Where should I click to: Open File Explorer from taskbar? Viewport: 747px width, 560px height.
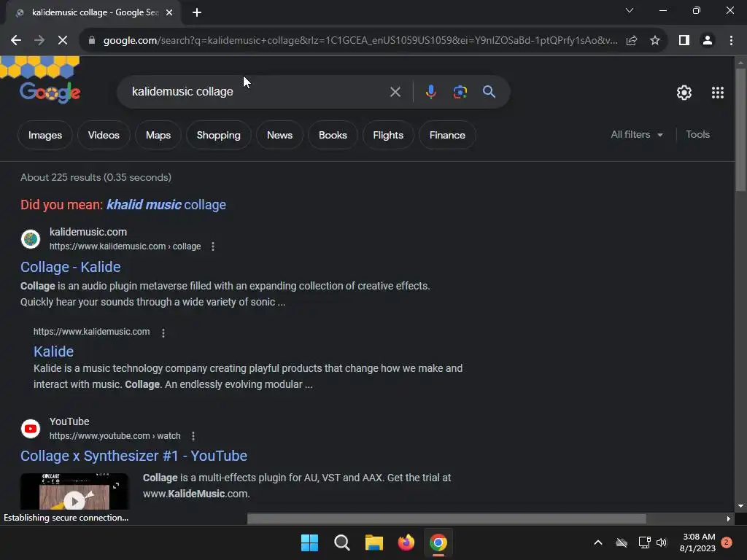[374, 542]
